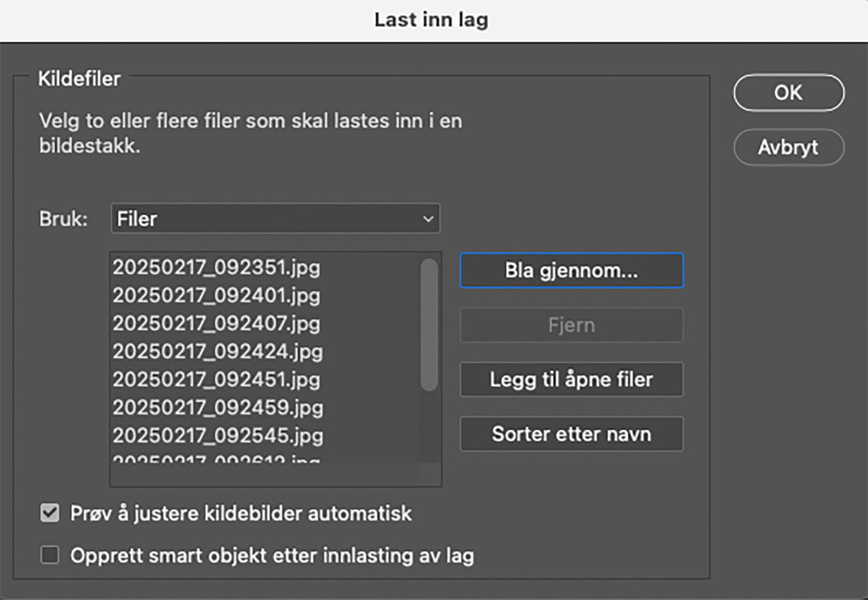Click the partially visible last file entry
The width and height of the screenshot is (868, 600).
pos(216,459)
